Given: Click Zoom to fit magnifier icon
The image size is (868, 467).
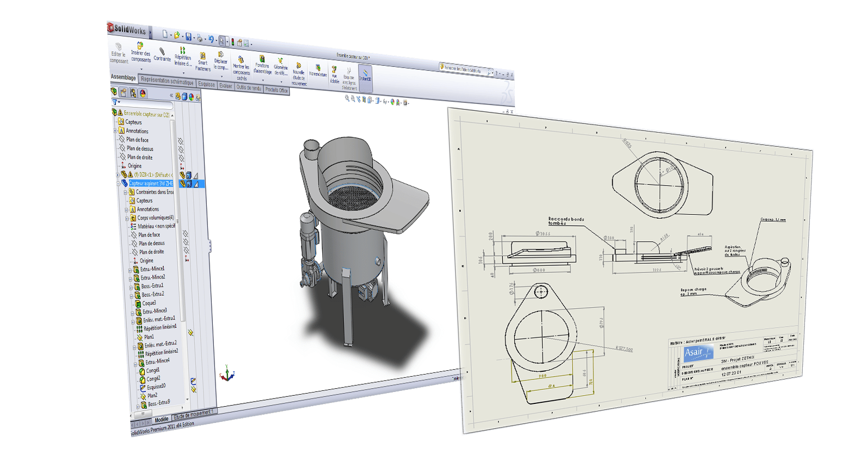Looking at the screenshot, I should (347, 98).
